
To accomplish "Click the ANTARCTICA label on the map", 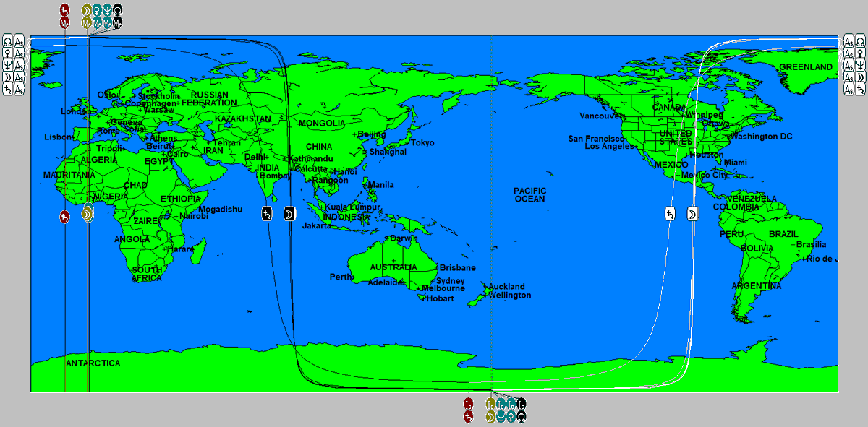I will pyautogui.click(x=93, y=363).
